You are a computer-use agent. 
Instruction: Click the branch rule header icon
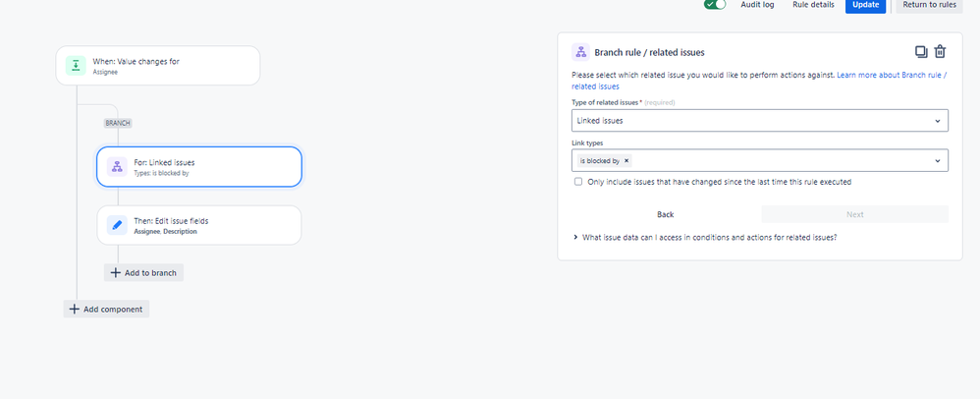[580, 52]
